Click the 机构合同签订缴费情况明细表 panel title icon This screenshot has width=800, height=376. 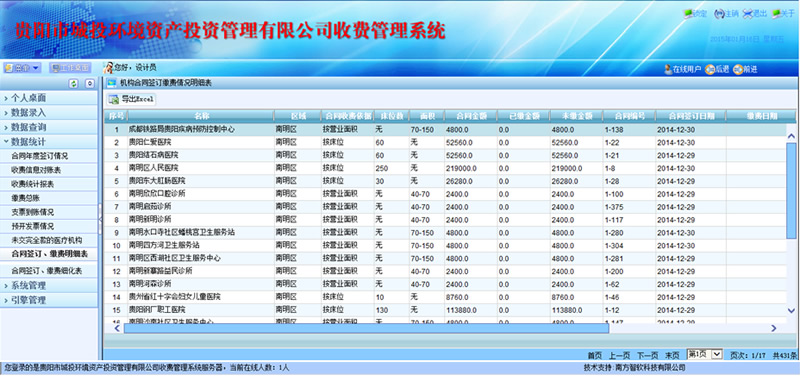111,83
